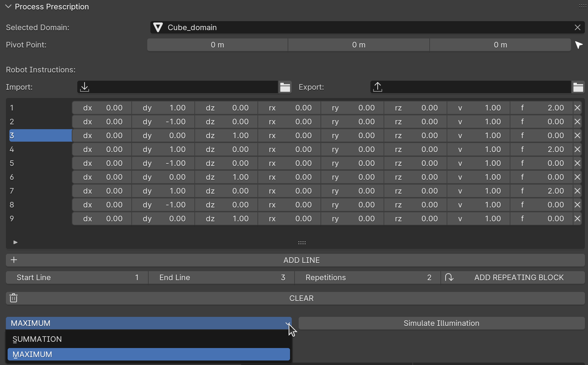Edit dy value in row 1

pyautogui.click(x=163, y=108)
